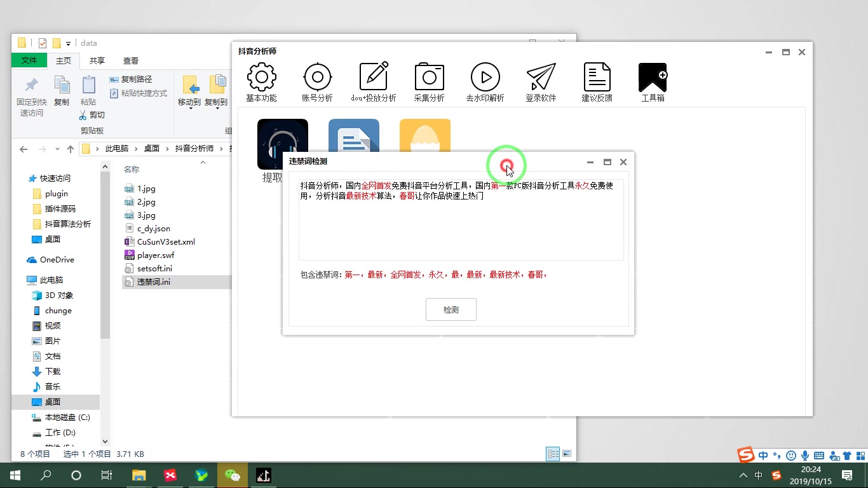The width and height of the screenshot is (868, 488).
Task: Open 账号分析 target icon
Action: [x=317, y=78]
